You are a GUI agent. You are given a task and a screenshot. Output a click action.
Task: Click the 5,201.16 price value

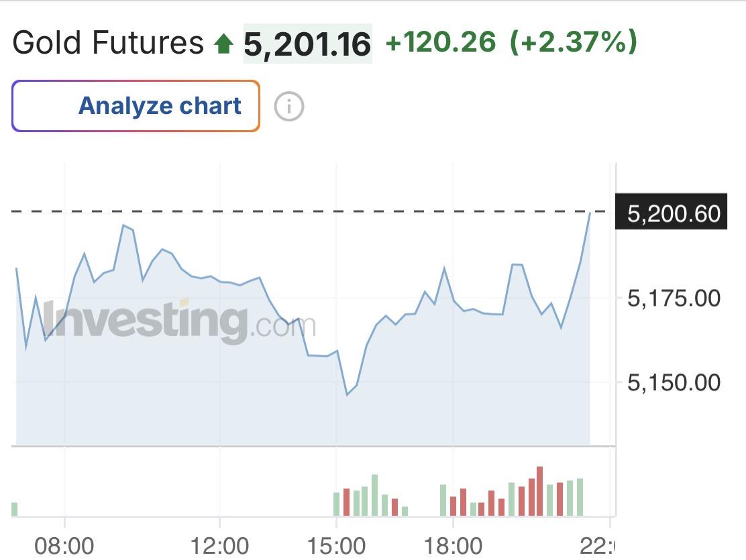tap(307, 45)
